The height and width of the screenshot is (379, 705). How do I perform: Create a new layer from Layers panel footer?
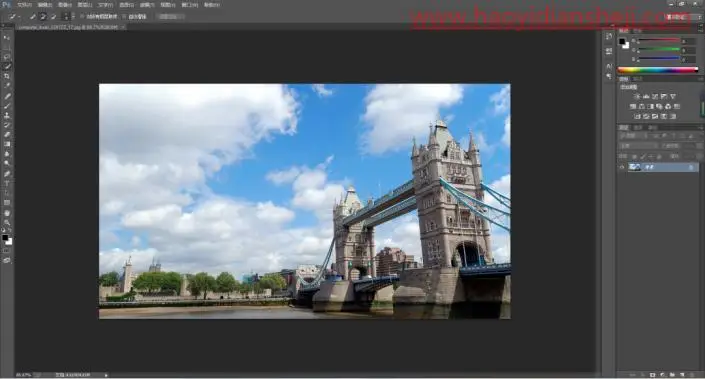tap(682, 375)
